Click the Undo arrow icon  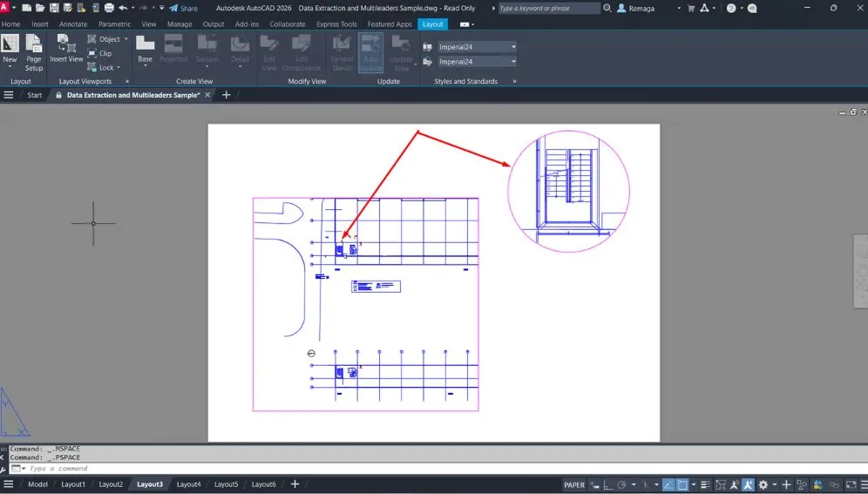[x=123, y=9]
